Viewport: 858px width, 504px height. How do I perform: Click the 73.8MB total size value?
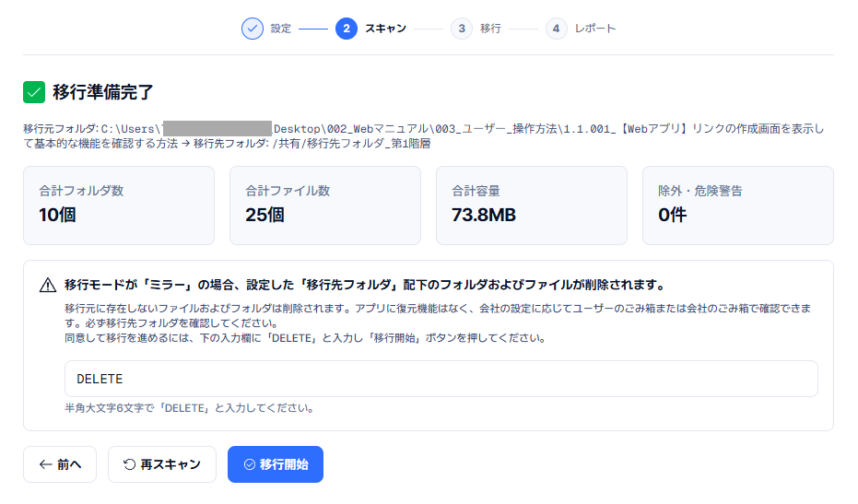coord(484,215)
